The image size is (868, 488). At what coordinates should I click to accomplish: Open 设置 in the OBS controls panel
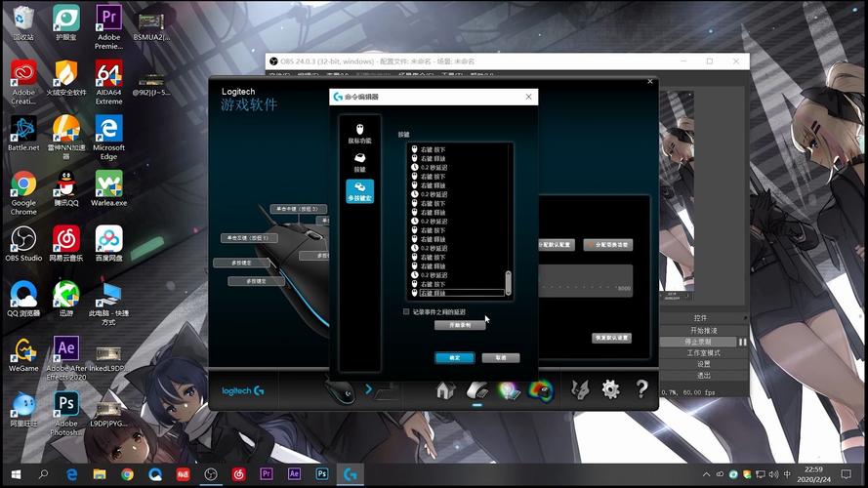pos(703,364)
